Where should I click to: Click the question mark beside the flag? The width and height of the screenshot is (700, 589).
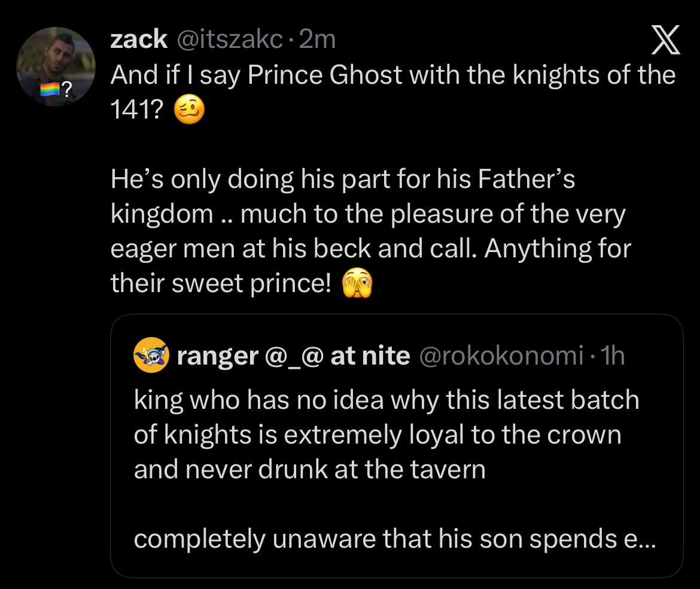tap(67, 91)
